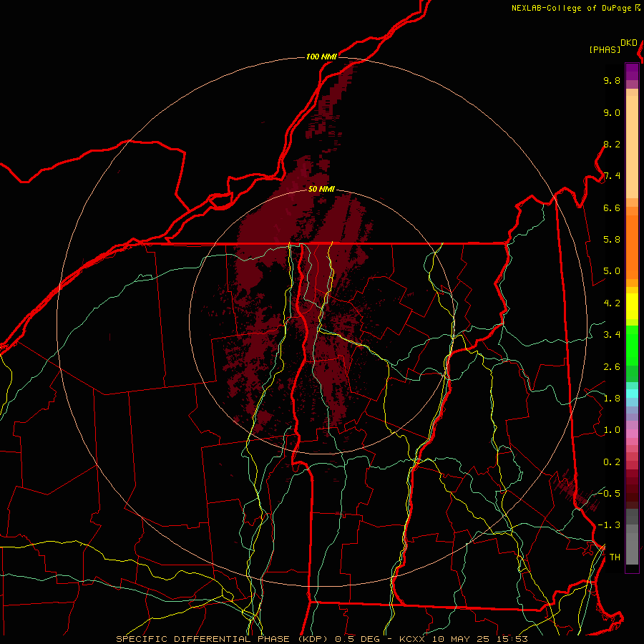Pick the bright green band in the scale
The width and height of the screenshot is (644, 644).
click(x=632, y=345)
